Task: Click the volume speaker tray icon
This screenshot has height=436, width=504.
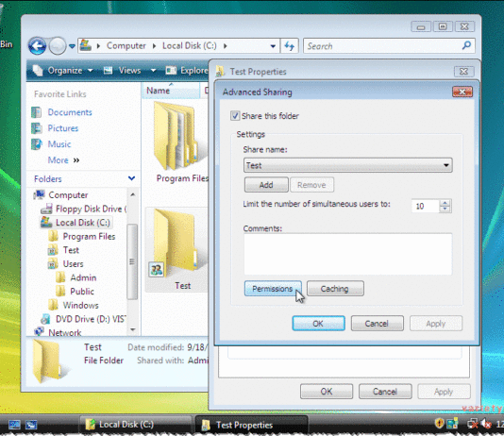Action: tap(487, 424)
